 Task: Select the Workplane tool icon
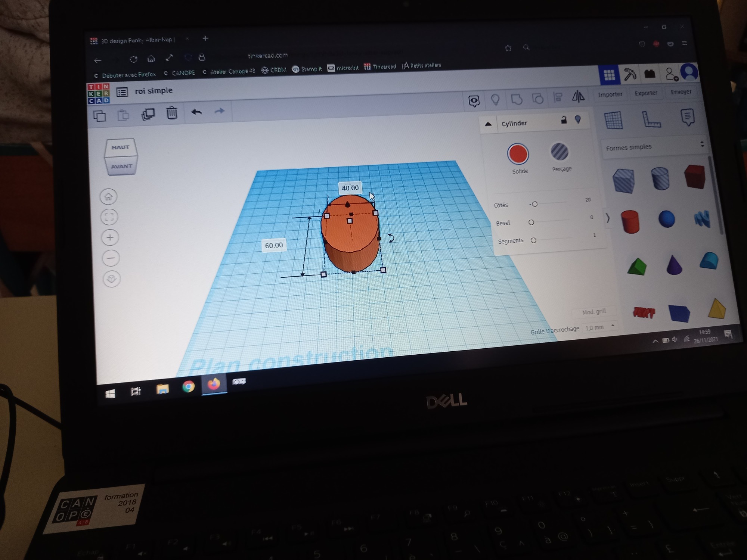click(x=613, y=121)
